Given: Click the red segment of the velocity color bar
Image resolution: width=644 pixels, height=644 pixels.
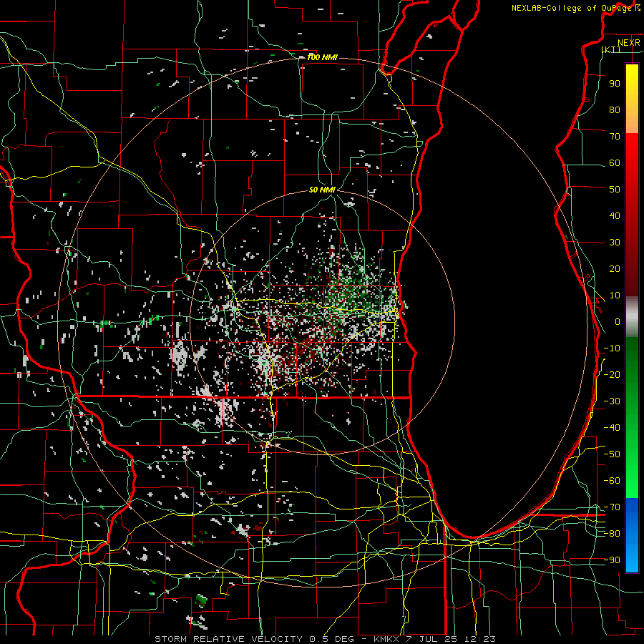Looking at the screenshot, I should (632, 215).
